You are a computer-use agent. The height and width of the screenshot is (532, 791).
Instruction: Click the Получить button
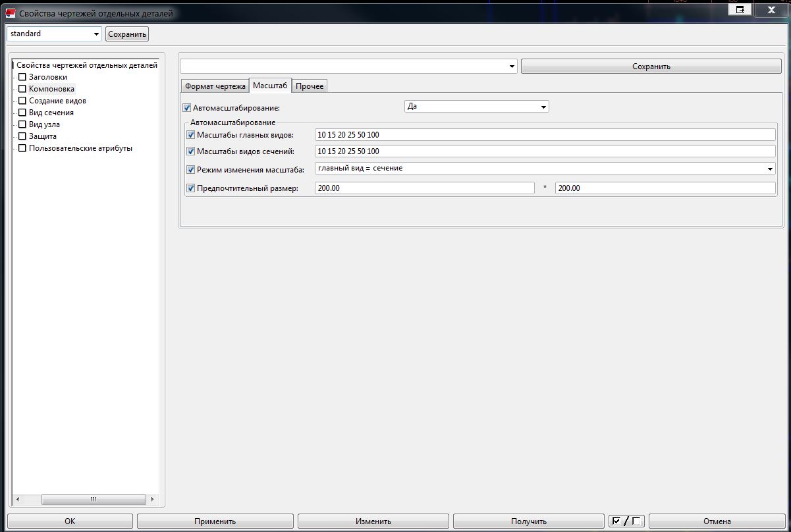pos(528,521)
